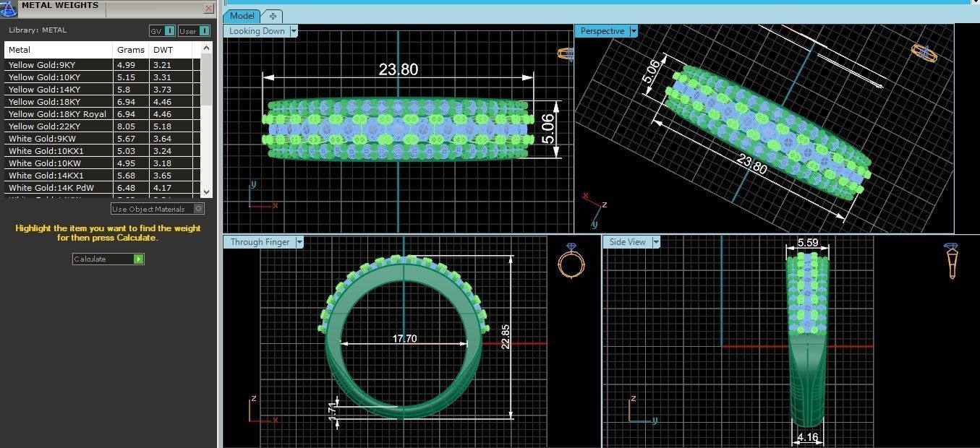Screen dimensions: 980x448
Task: Click the ring side-profile icon in Side View
Action: point(951,261)
